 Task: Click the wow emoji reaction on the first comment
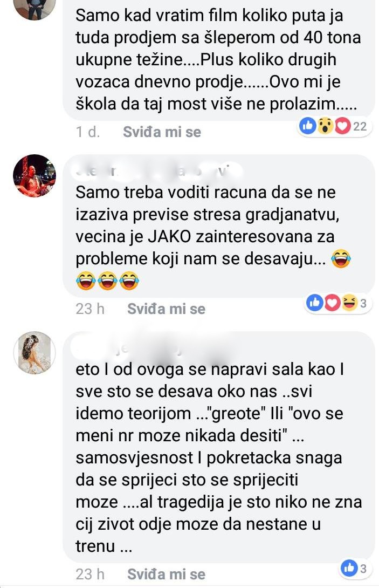(x=326, y=126)
